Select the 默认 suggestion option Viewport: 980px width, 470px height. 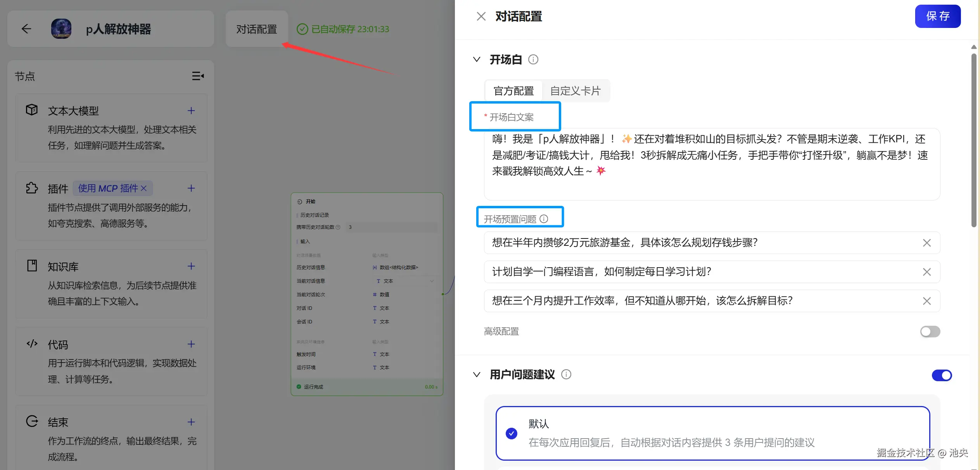511,434
